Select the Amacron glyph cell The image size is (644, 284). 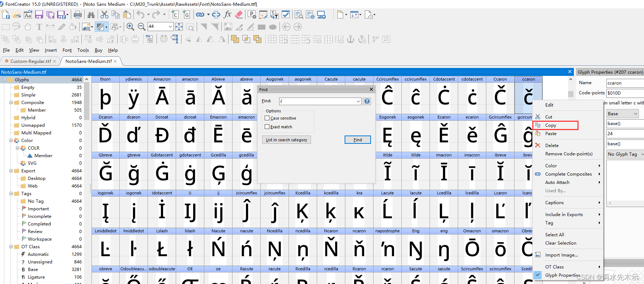(162, 95)
